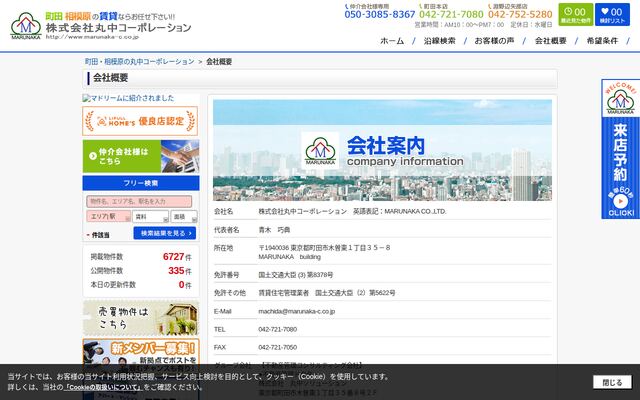The width and height of the screenshot is (640, 400).
Task: Click the 042-752-5280 Fuchinobe branch number
Action: tap(520, 14)
